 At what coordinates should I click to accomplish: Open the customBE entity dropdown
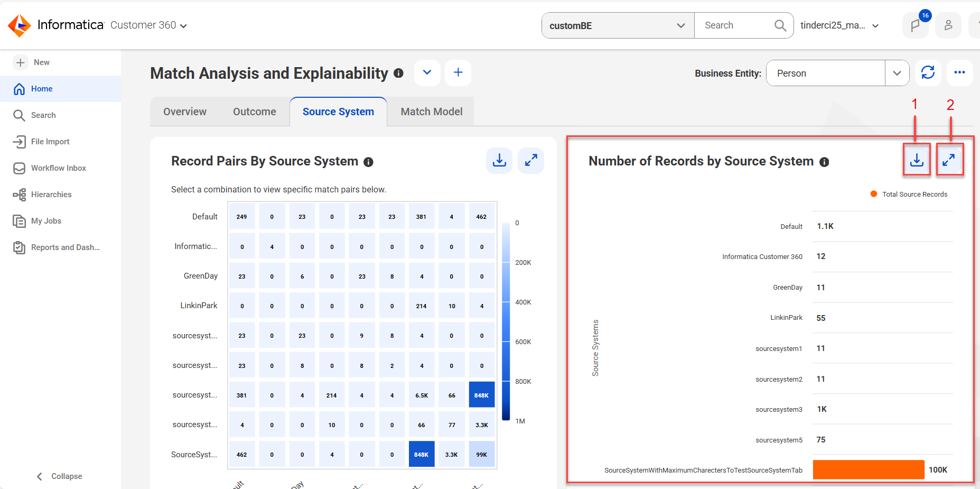pyautogui.click(x=618, y=25)
